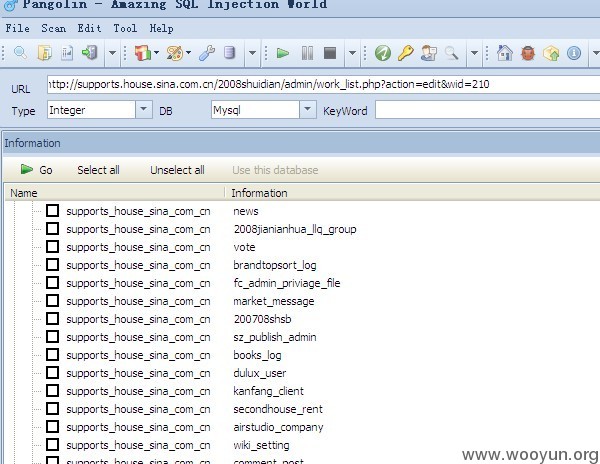Click the KeyWord input field
Screen dimensions: 600x464
pos(488,110)
